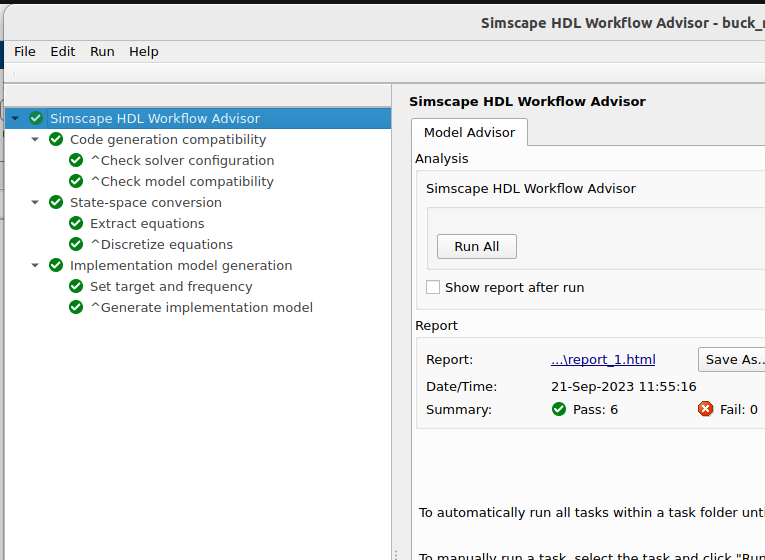765x560 pixels.
Task: Open the Run menu
Action: tap(102, 52)
